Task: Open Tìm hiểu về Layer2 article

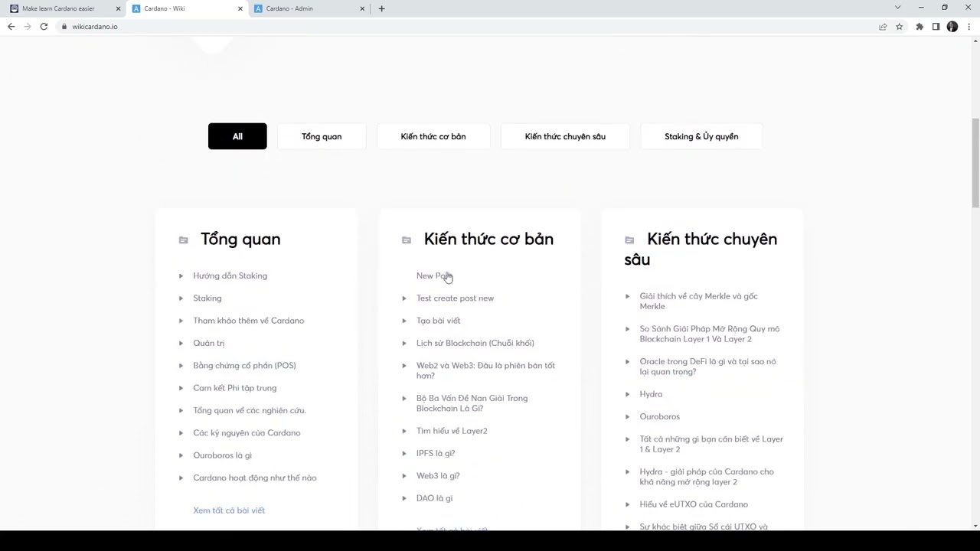Action: pyautogui.click(x=452, y=431)
